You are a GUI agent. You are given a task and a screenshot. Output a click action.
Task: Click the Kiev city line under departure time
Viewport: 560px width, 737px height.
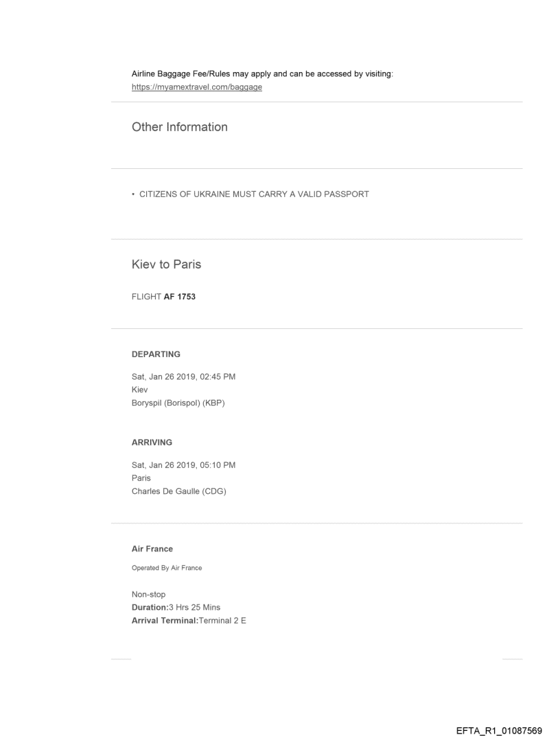click(139, 389)
